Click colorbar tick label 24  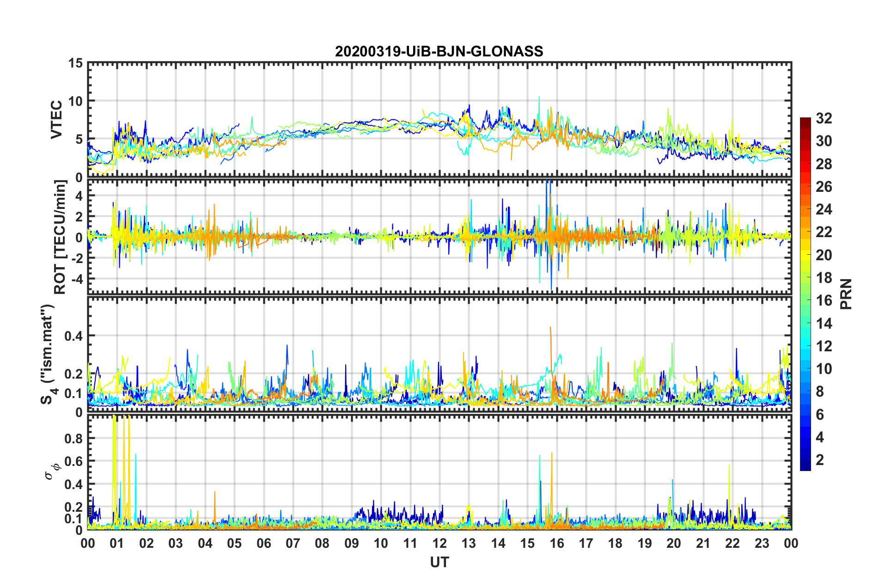(824, 209)
